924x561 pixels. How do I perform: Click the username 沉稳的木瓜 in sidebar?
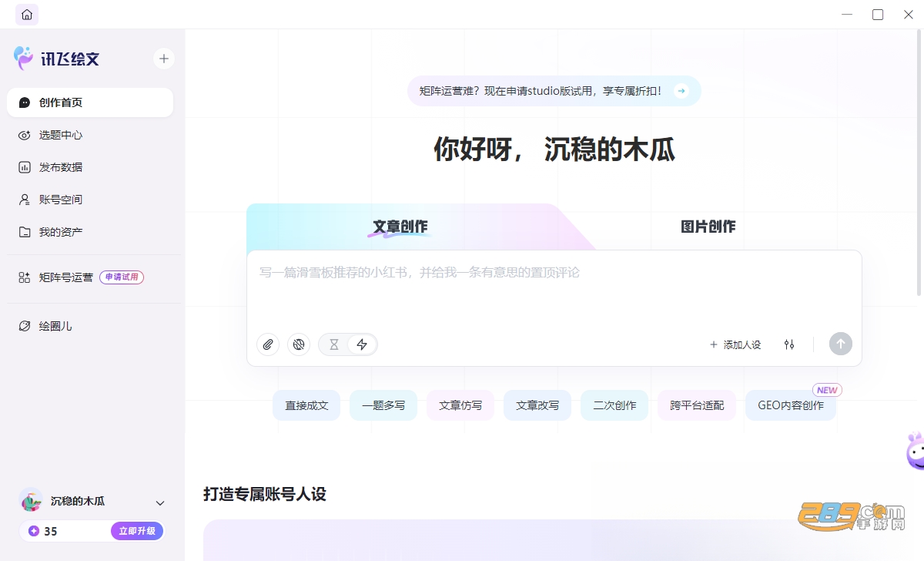[78, 501]
